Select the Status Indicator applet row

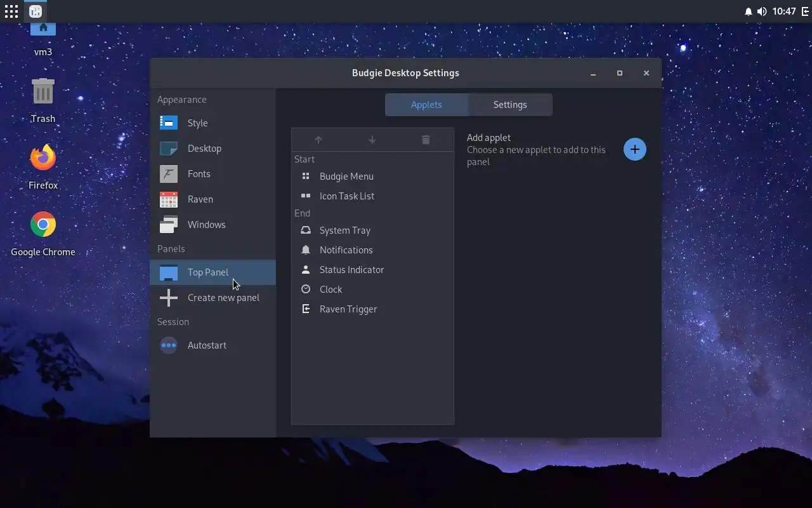372,270
